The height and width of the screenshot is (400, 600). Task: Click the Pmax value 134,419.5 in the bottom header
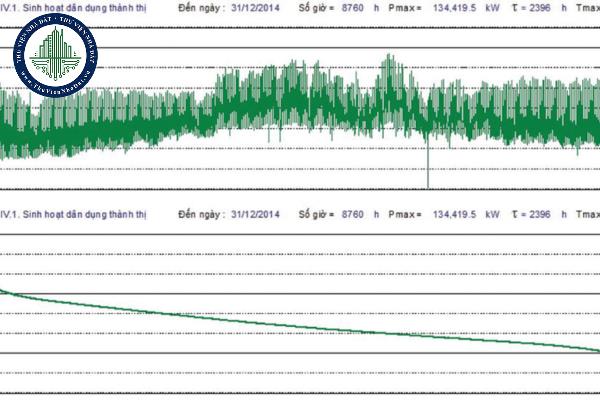pos(459,214)
